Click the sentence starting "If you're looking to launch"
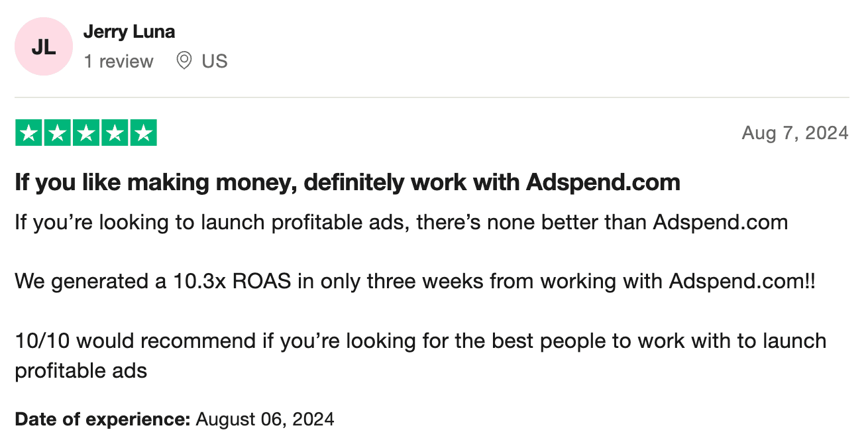The width and height of the screenshot is (868, 444). (x=401, y=223)
